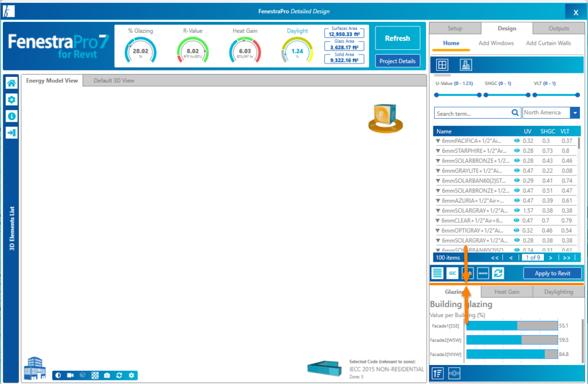Jump to the first glazing list page
The width and height of the screenshot is (588, 384).
(x=494, y=258)
